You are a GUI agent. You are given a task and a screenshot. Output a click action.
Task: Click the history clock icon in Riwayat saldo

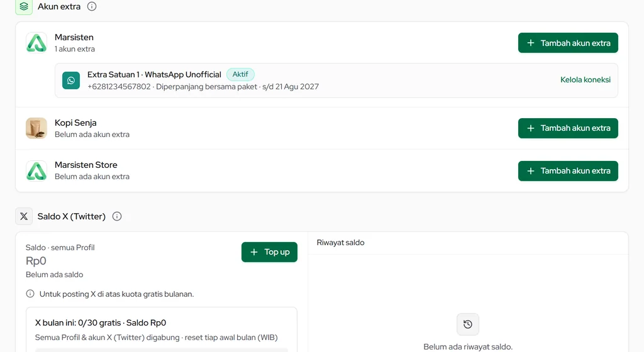click(468, 324)
